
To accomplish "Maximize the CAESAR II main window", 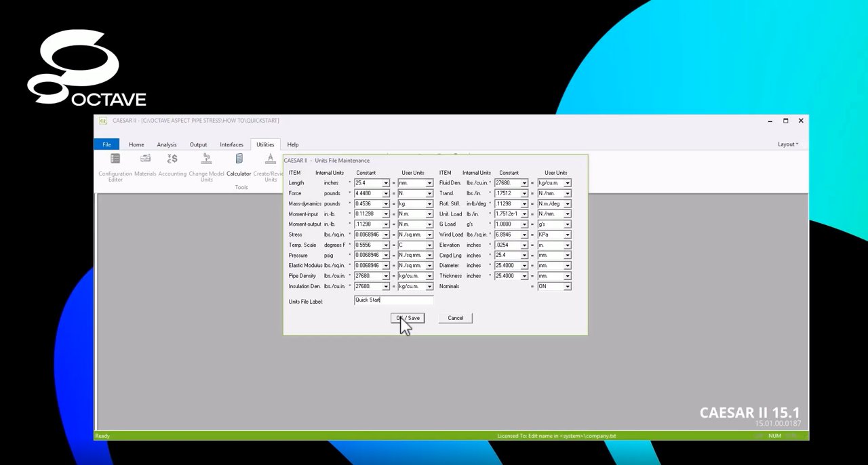I will click(785, 121).
